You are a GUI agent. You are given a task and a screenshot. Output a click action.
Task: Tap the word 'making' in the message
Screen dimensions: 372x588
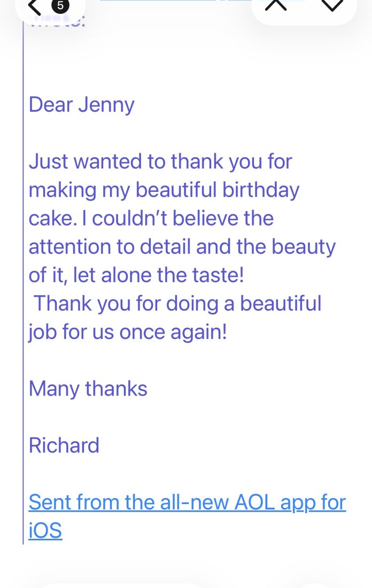click(x=63, y=190)
